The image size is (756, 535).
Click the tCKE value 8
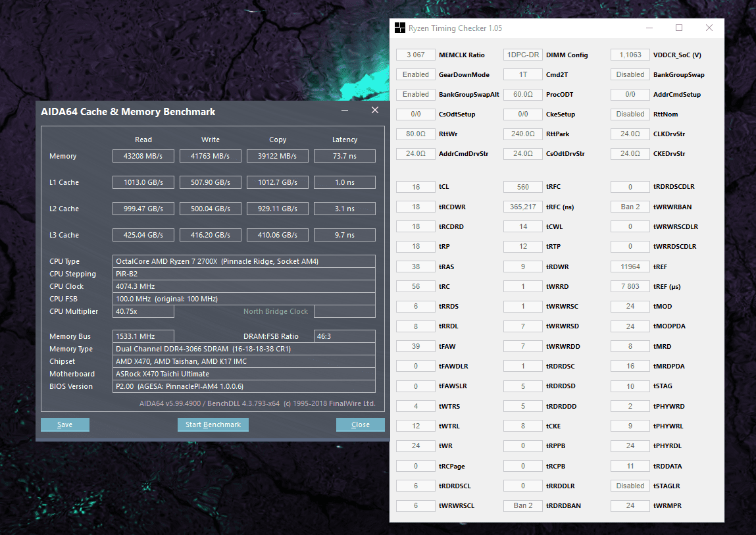pyautogui.click(x=523, y=426)
